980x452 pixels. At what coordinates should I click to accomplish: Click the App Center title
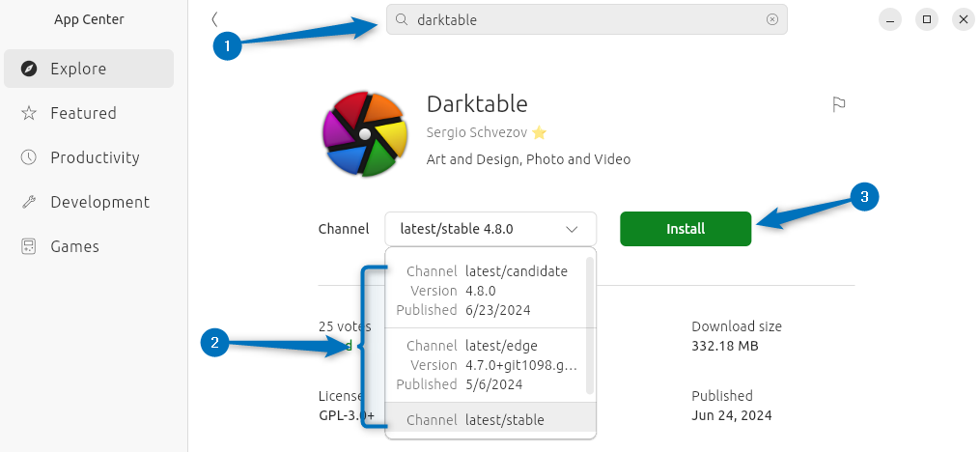point(89,19)
